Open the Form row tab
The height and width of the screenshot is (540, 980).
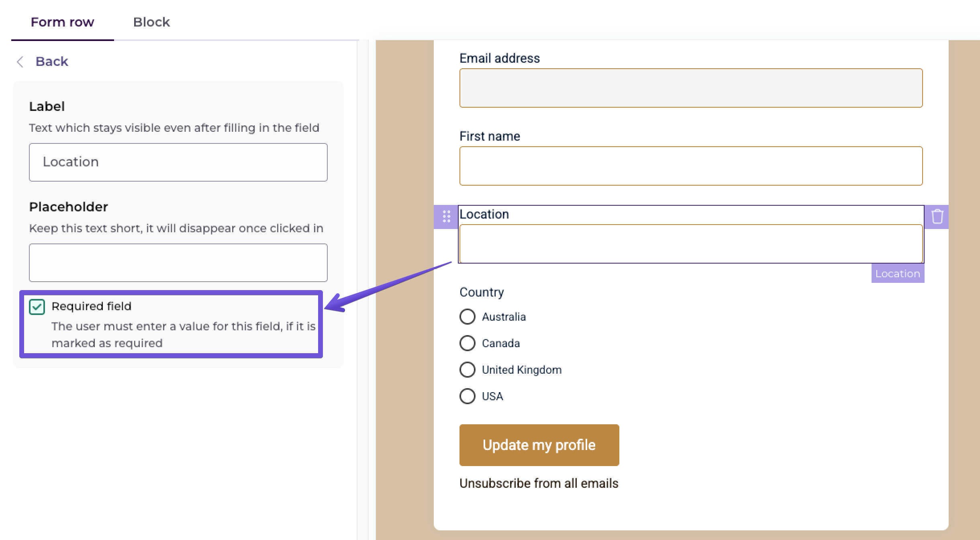tap(62, 22)
